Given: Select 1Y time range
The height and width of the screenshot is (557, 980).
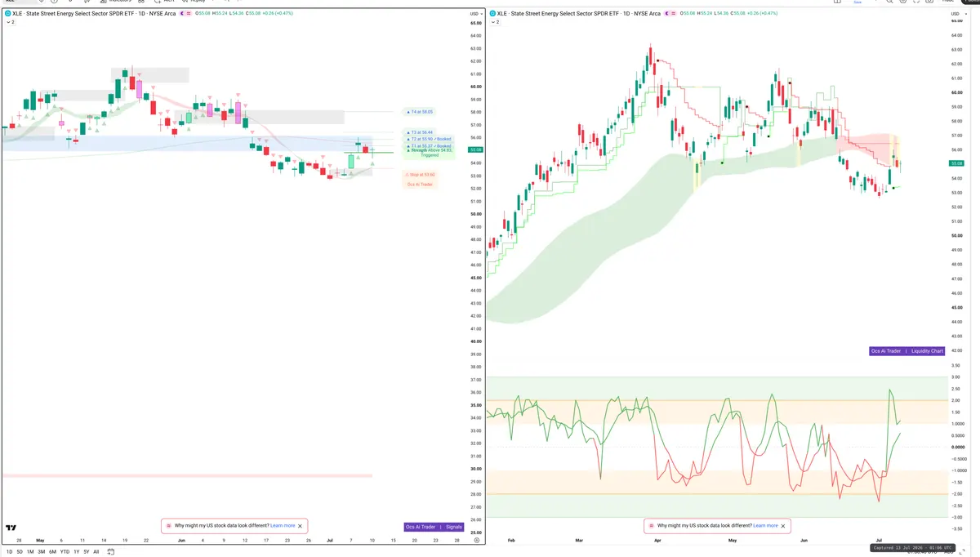Looking at the screenshot, I should pyautogui.click(x=77, y=552).
